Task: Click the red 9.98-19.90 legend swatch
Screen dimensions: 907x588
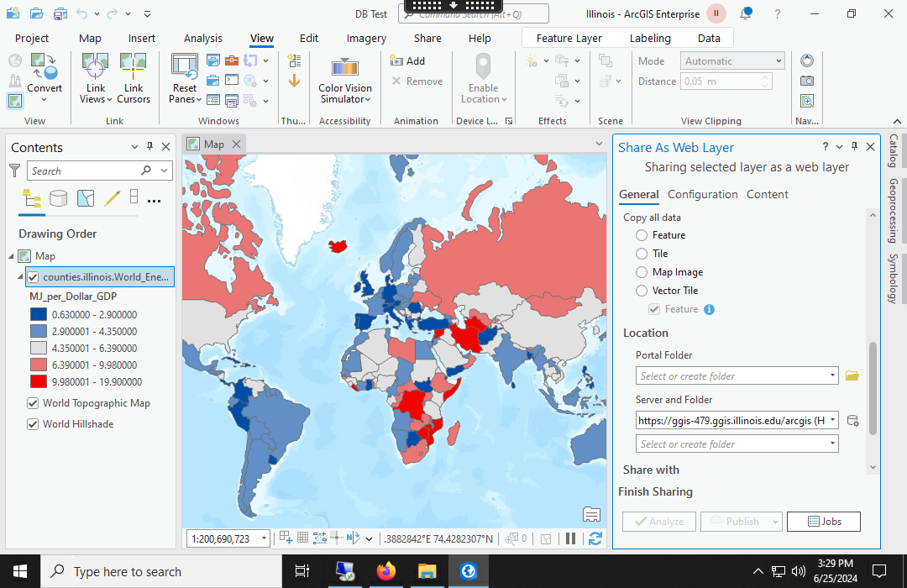Action: point(39,381)
